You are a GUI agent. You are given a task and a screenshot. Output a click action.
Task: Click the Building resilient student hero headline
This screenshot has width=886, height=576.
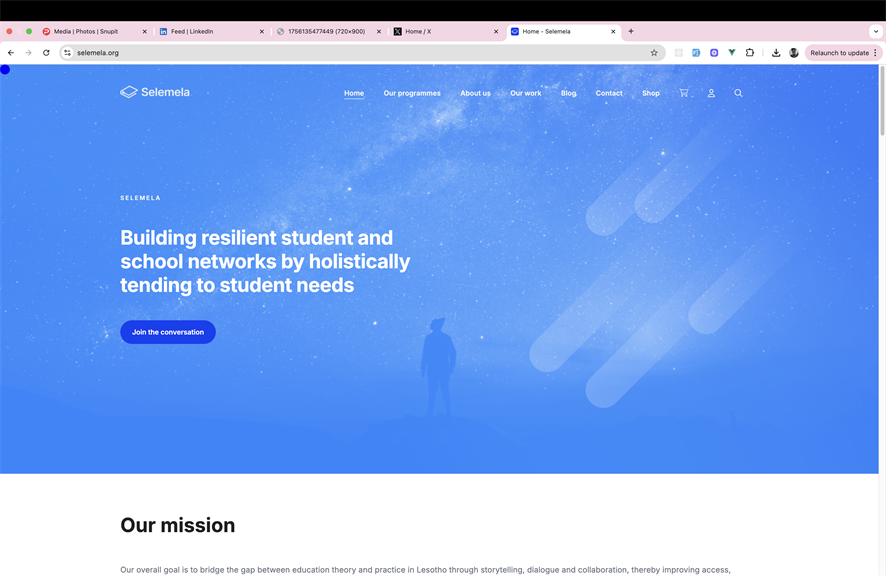click(265, 261)
